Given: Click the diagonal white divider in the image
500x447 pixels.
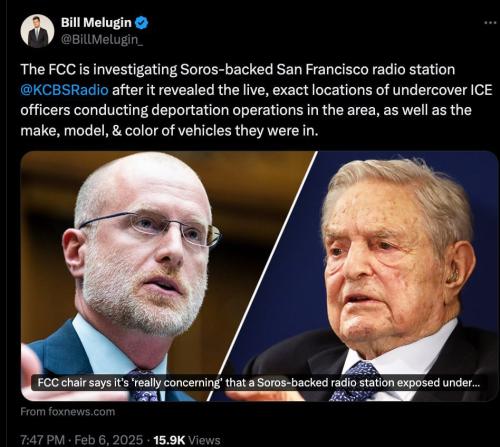Looking at the screenshot, I should (263, 276).
